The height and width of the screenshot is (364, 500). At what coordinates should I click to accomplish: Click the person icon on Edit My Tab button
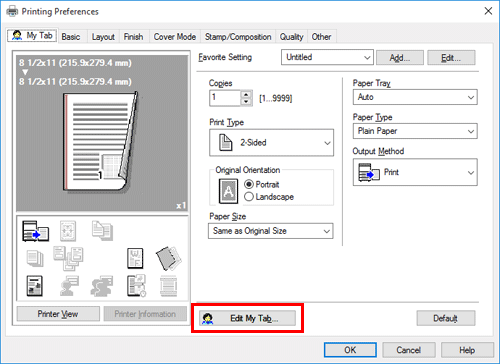point(208,319)
